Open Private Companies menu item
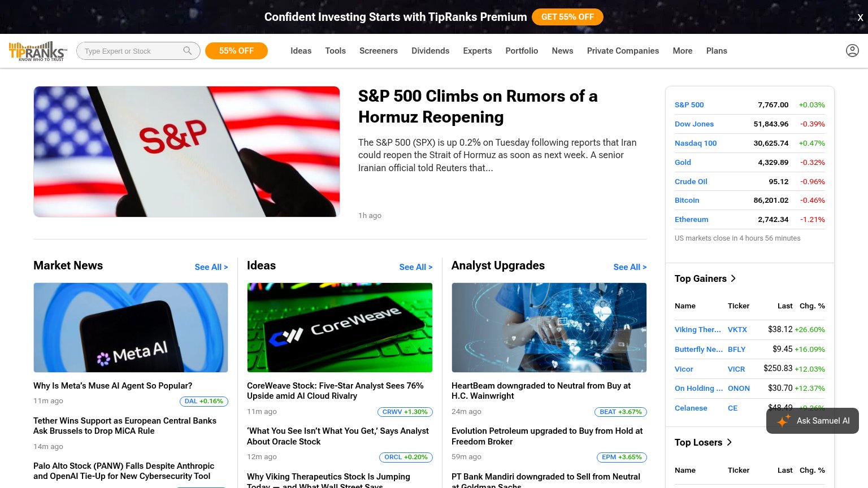The image size is (868, 488). (x=623, y=51)
